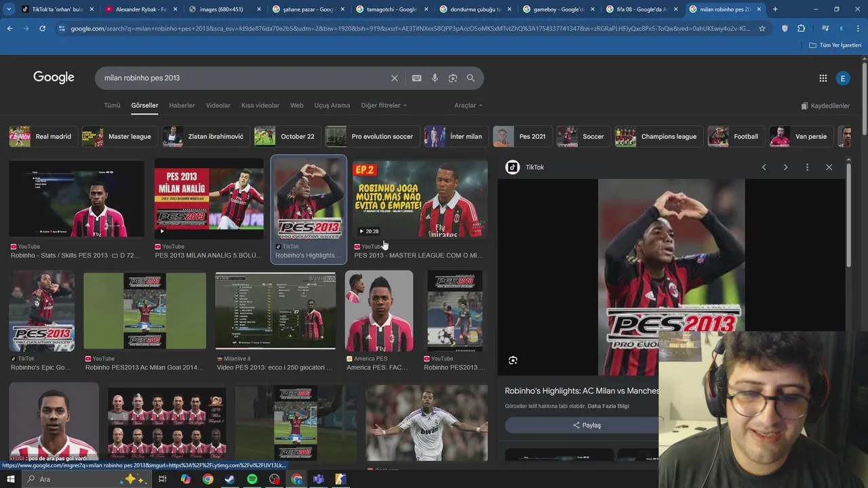
Task: Open the Milanlive.it Video PES 2013 thumbnail
Action: point(275,312)
